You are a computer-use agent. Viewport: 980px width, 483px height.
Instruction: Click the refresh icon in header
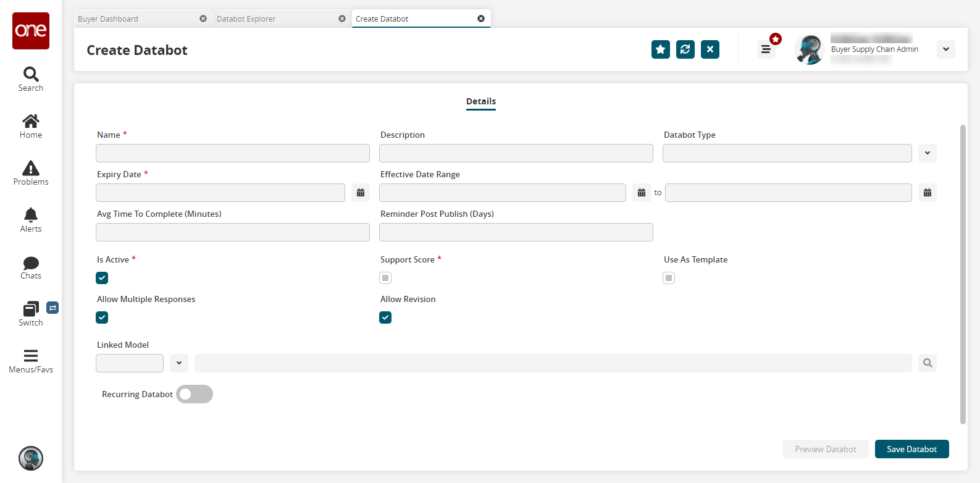pos(685,49)
